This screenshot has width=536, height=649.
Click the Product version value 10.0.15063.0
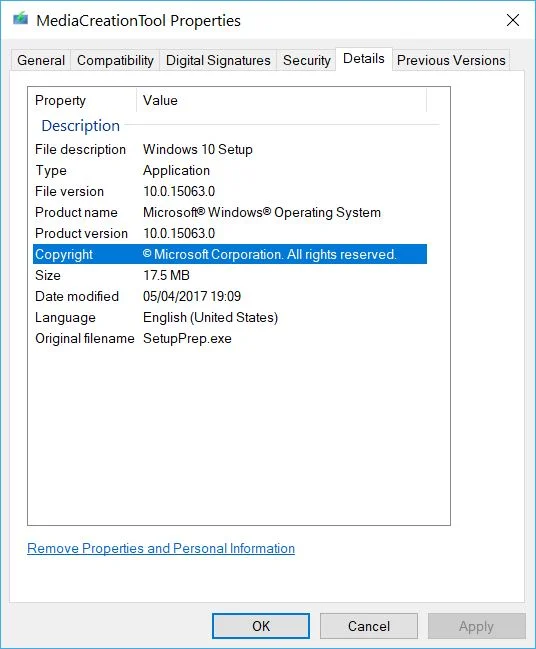coord(179,233)
